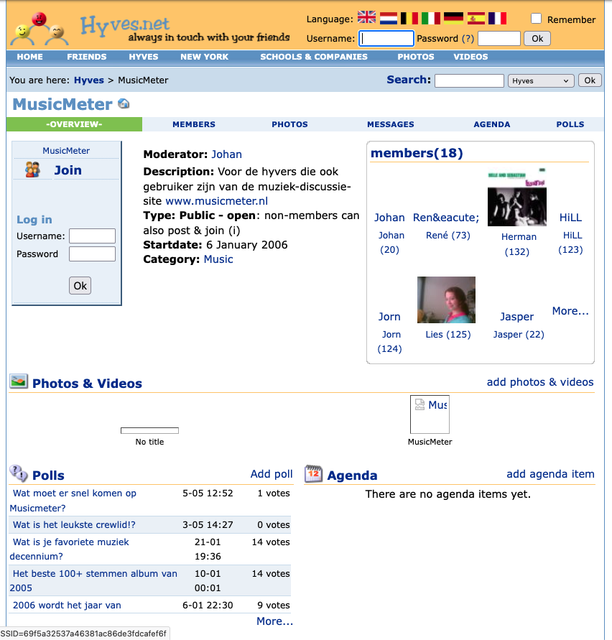Click the Agenda calendar icon

[x=314, y=474]
